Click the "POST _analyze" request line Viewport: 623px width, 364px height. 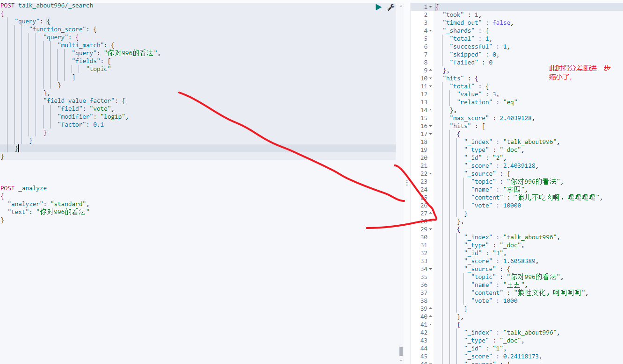tap(23, 188)
